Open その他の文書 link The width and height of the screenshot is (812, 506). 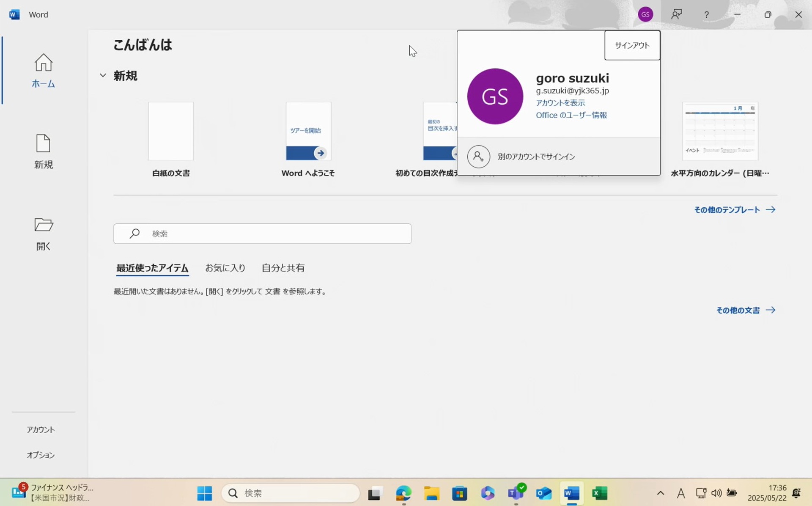pos(746,310)
